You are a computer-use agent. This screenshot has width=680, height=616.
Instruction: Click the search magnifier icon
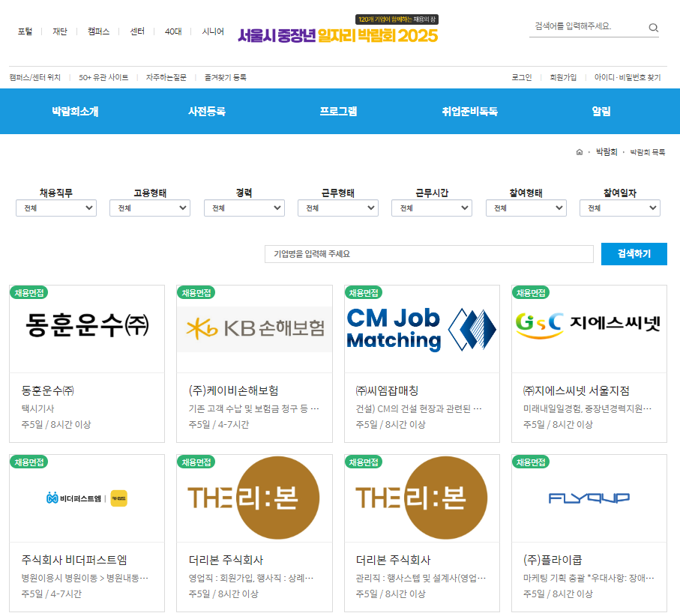click(653, 28)
